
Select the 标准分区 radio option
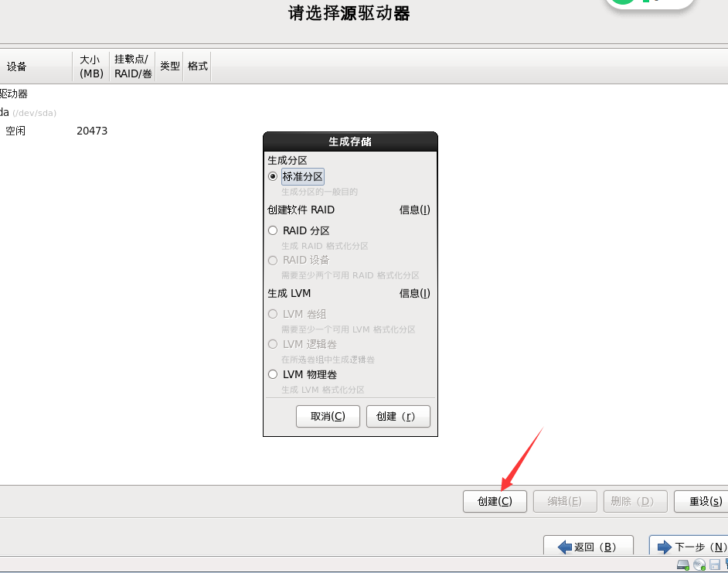273,176
